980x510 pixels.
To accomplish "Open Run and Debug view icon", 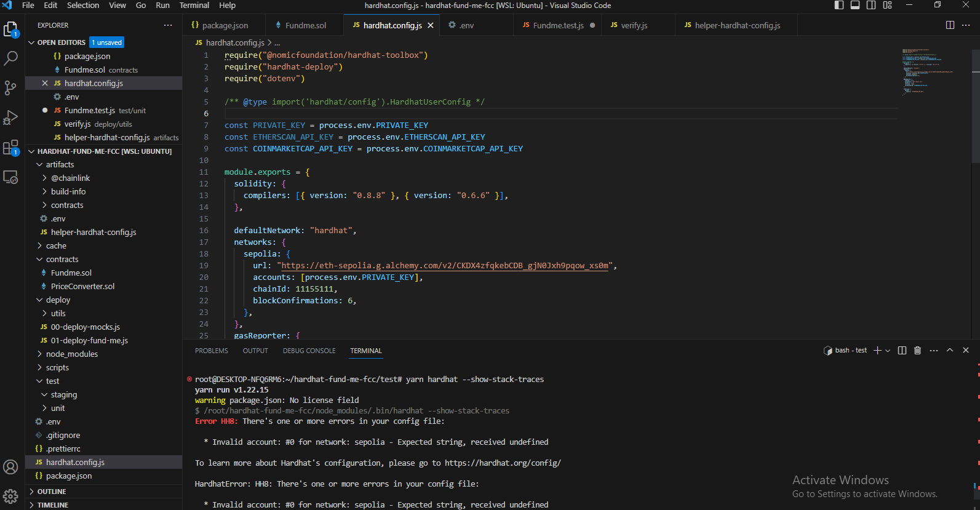I will (x=11, y=118).
